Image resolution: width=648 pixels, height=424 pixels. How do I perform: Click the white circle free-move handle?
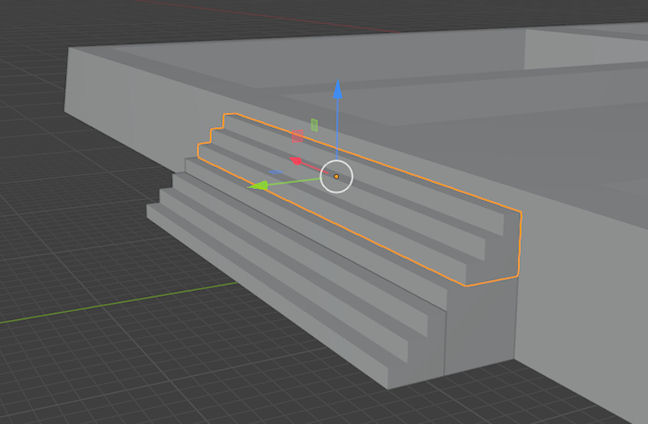tap(337, 177)
